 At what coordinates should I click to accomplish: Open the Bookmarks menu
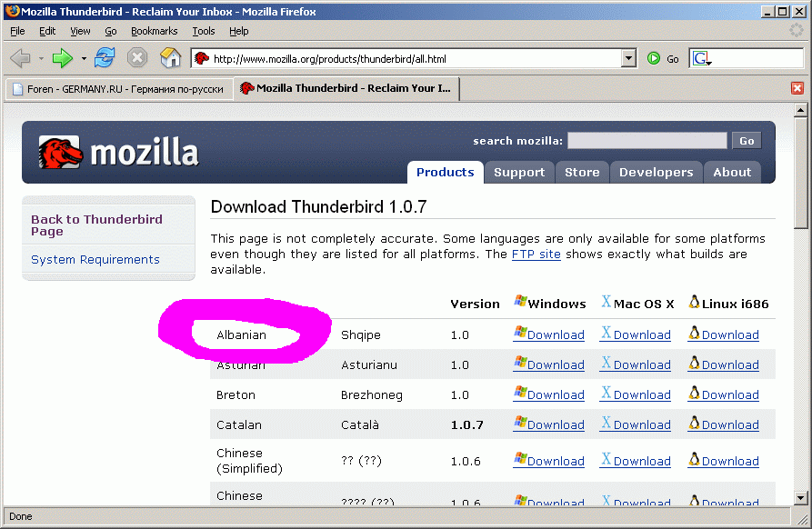[154, 31]
